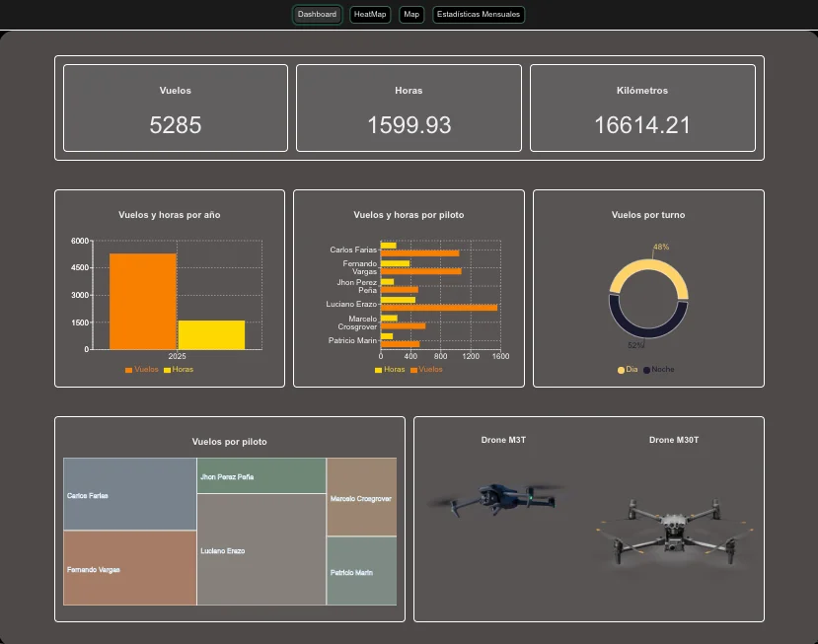Click the yellow Horas bar for 2025

tap(211, 334)
